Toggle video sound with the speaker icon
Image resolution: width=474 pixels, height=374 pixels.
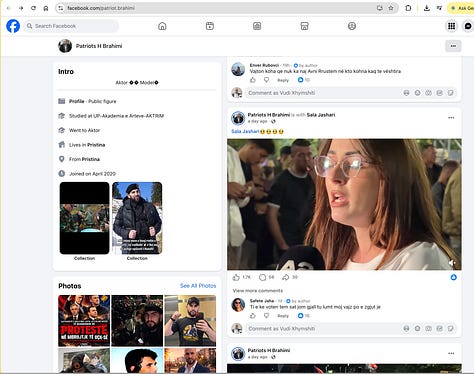coord(452,263)
